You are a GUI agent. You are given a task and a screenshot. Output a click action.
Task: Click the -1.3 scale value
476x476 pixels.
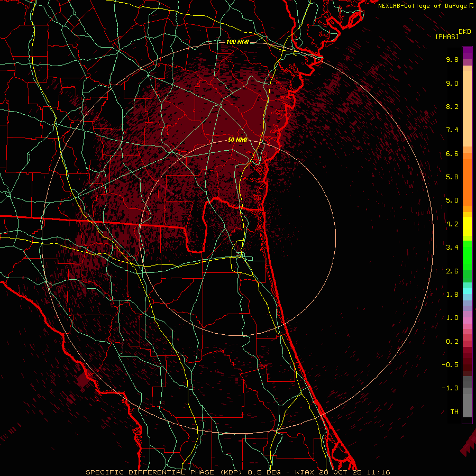tap(450, 388)
